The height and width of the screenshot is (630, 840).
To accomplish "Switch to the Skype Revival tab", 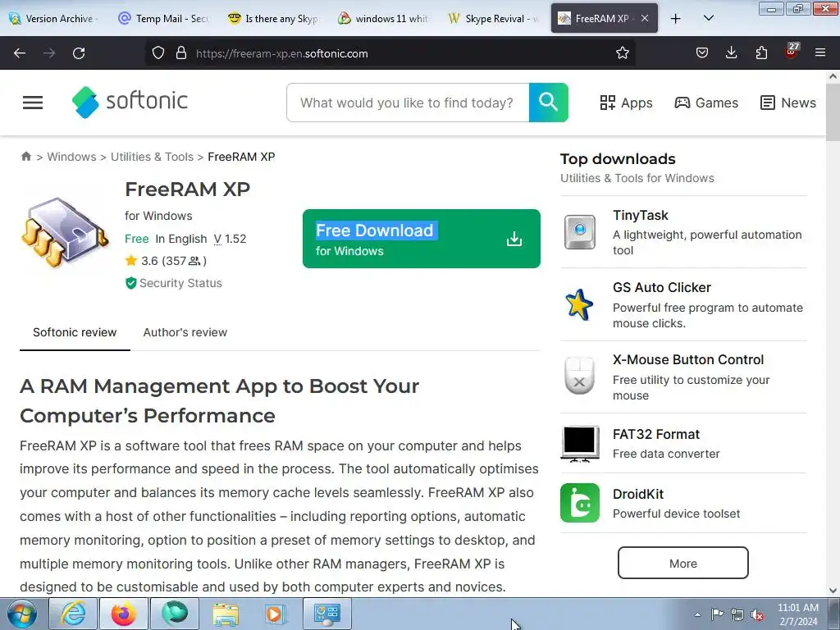I will [492, 18].
